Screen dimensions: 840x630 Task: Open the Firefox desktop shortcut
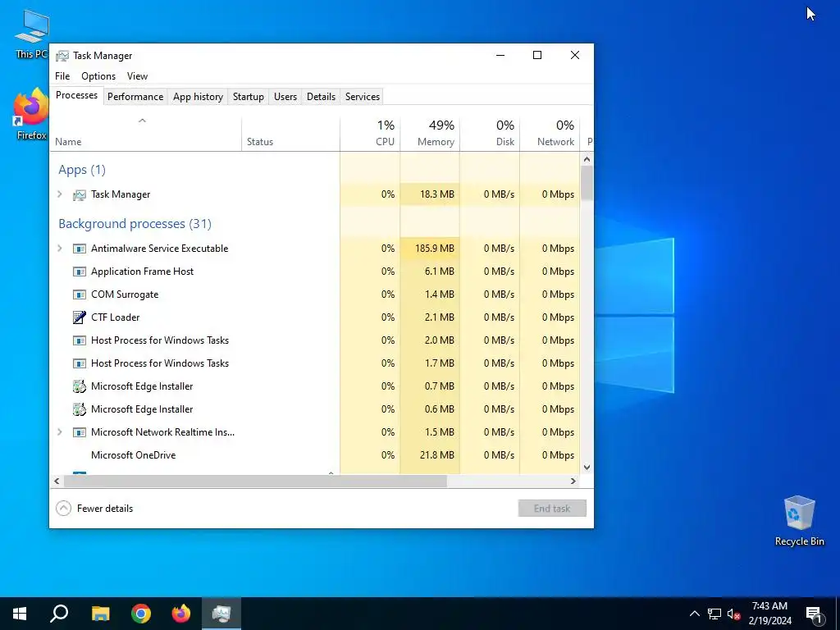click(x=31, y=114)
